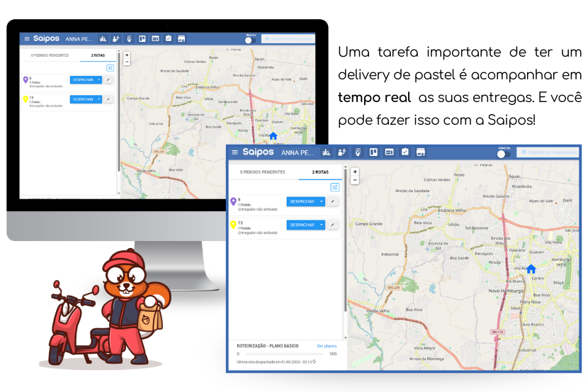Zoom out on the monitor screen map

pos(127,62)
